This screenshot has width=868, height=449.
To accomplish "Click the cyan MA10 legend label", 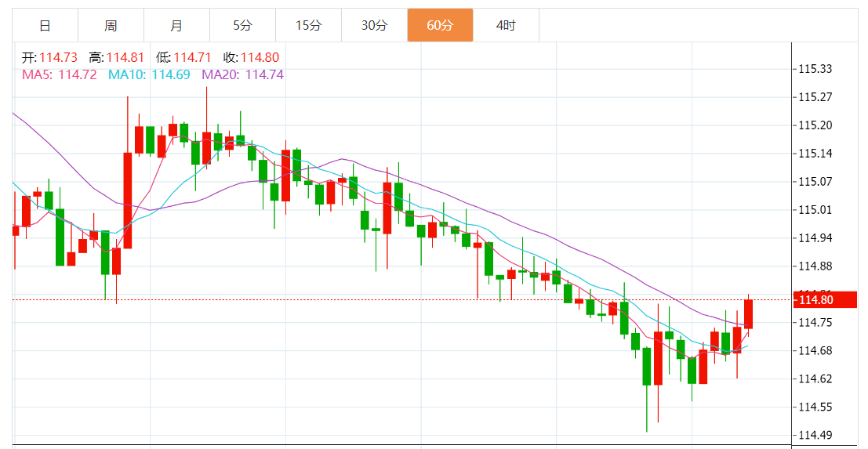I will [149, 74].
